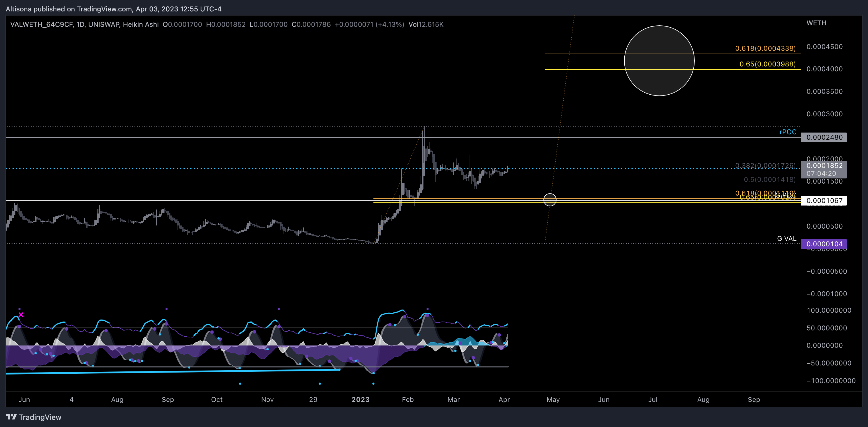
Task: Click the large white circle target zone
Action: click(659, 61)
